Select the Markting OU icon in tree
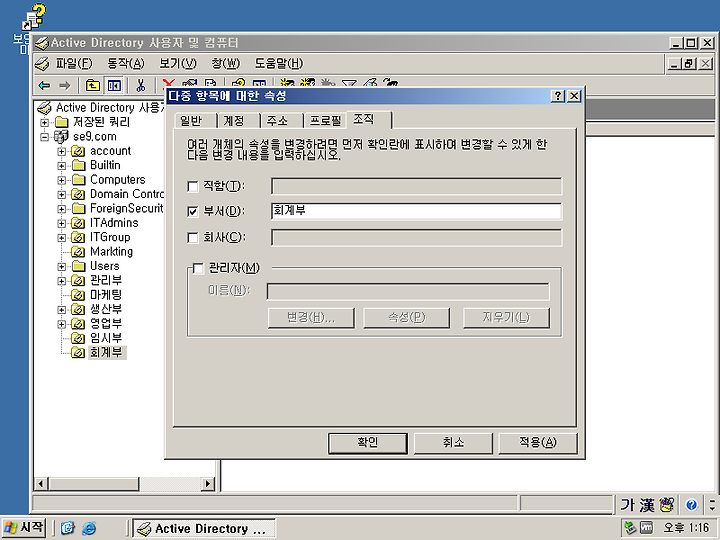720x540 pixels. (78, 252)
